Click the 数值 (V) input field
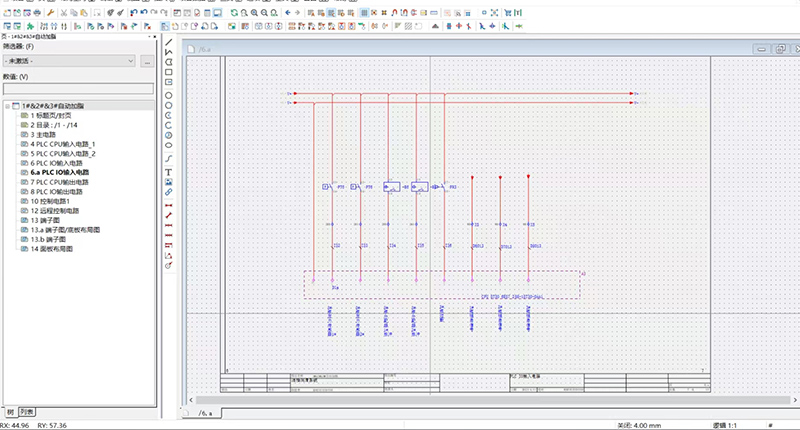Image resolution: width=800 pixels, height=430 pixels. pos(78,89)
